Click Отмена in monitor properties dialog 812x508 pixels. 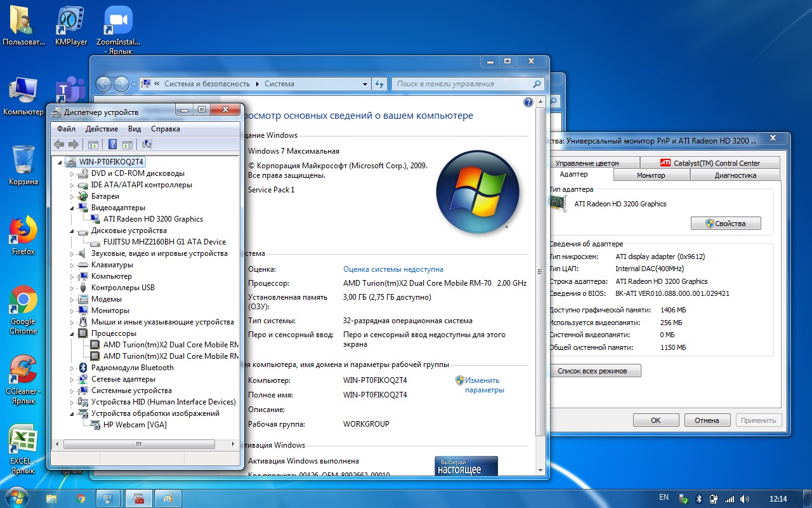point(707,420)
